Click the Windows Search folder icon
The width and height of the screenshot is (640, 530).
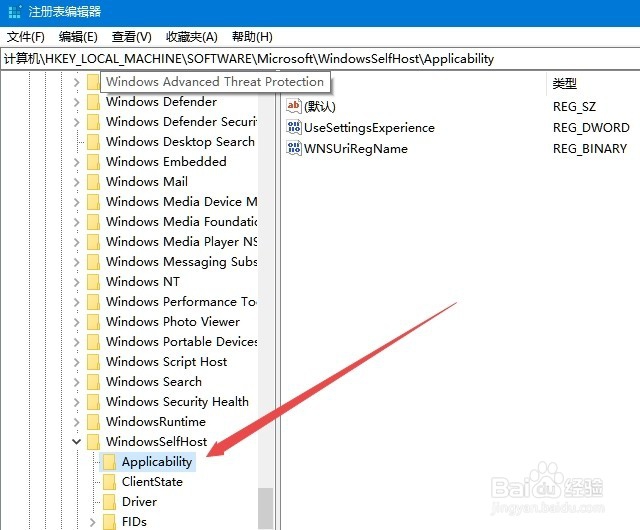tap(93, 382)
